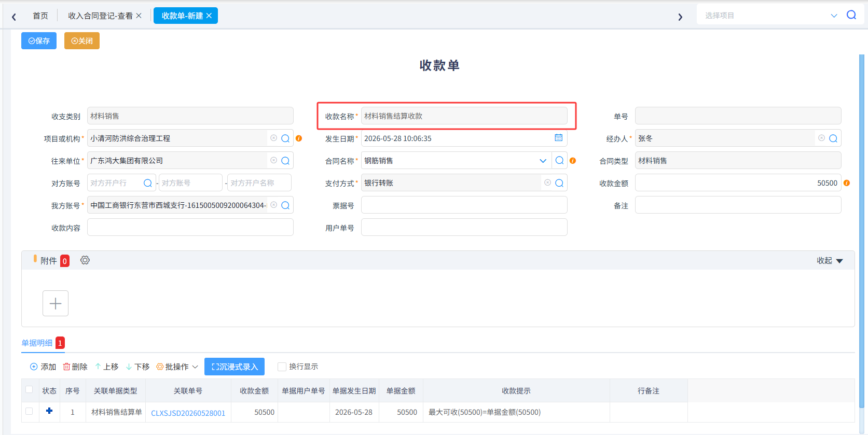Open calendar picker for 发生日期
This screenshot has width=868, height=435.
point(559,138)
